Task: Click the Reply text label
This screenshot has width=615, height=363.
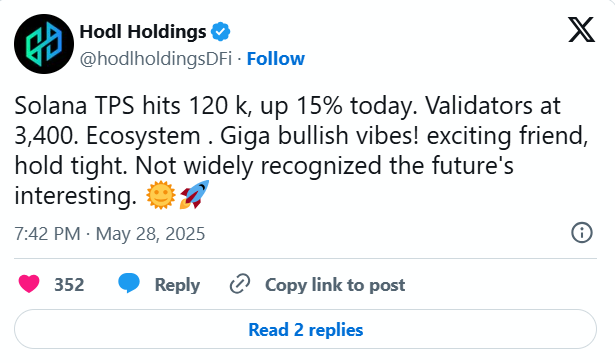Action: (x=177, y=285)
